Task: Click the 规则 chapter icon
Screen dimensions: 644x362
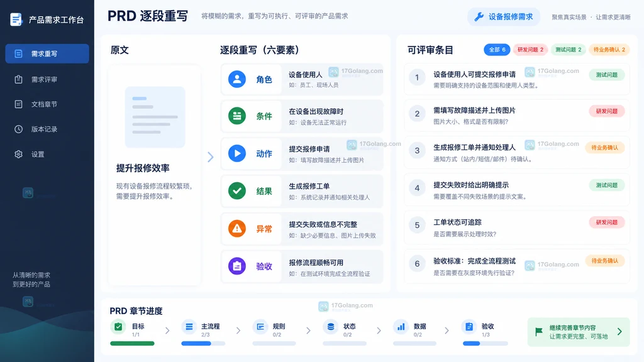Action: (x=260, y=327)
